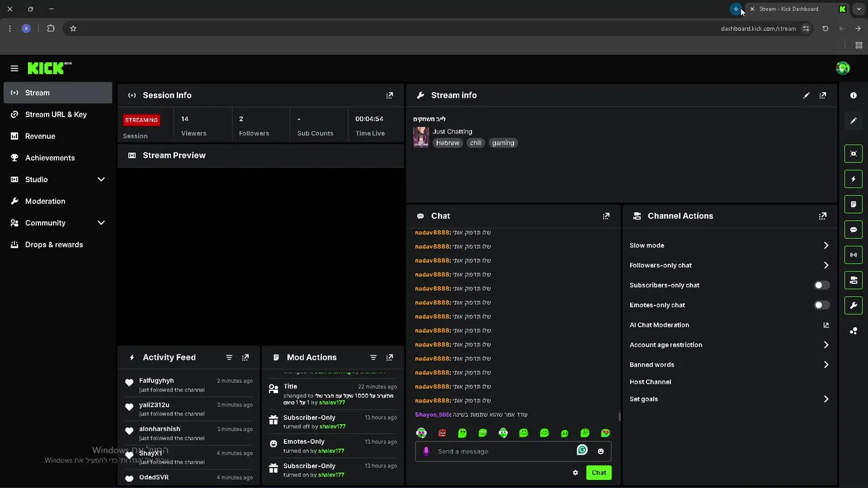Toggle Stream info camera widget in right sidebar
The width and height of the screenshot is (868, 488).
(x=854, y=280)
